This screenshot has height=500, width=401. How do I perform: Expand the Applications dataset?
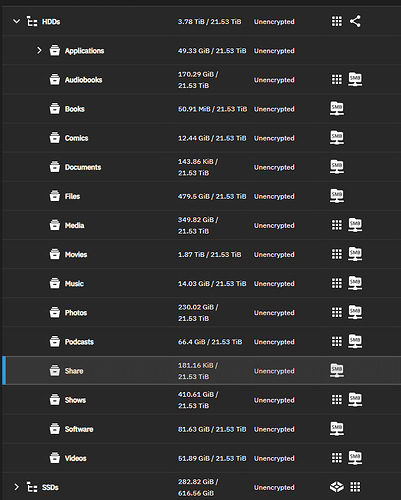click(x=39, y=51)
